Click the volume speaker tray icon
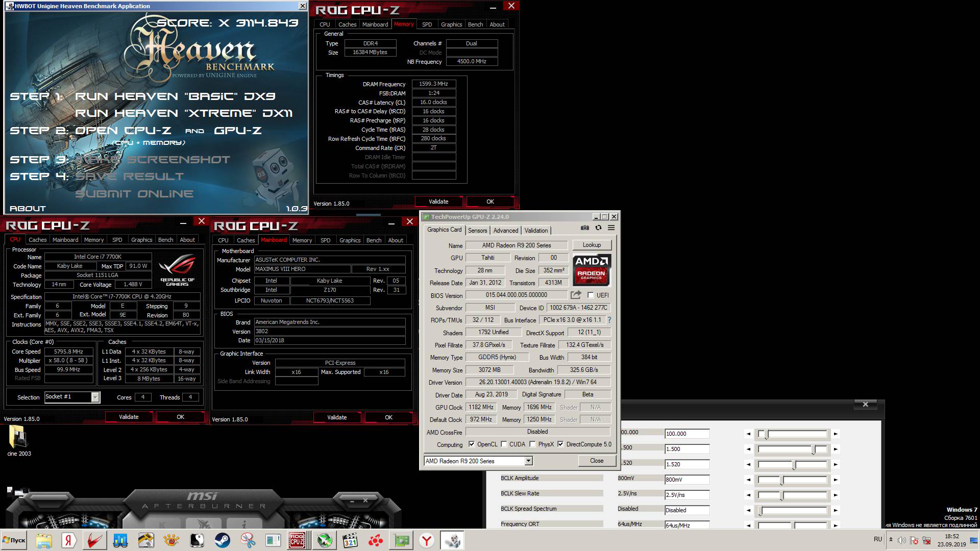Screen dimensions: 980x551 [x=902, y=540]
